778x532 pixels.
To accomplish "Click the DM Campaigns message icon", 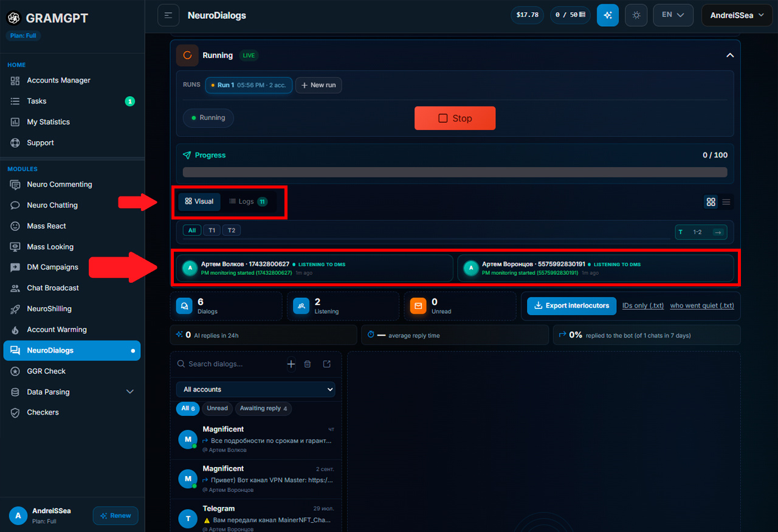I will point(15,268).
